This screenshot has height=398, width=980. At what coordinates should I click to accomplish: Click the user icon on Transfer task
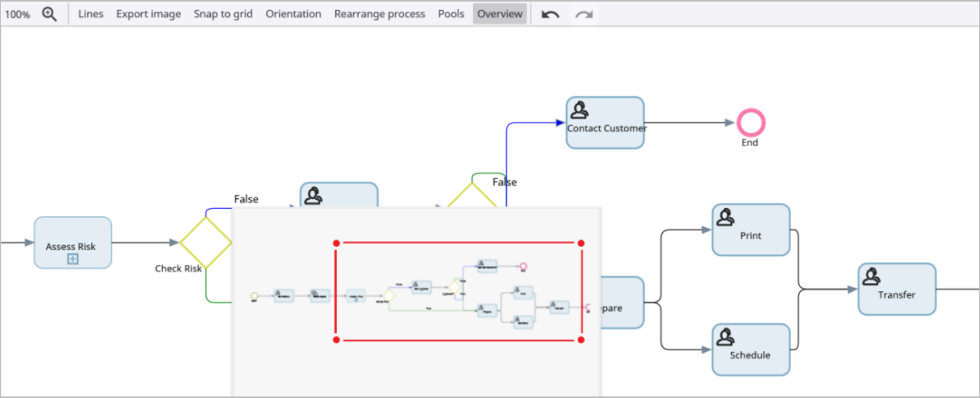(x=872, y=276)
